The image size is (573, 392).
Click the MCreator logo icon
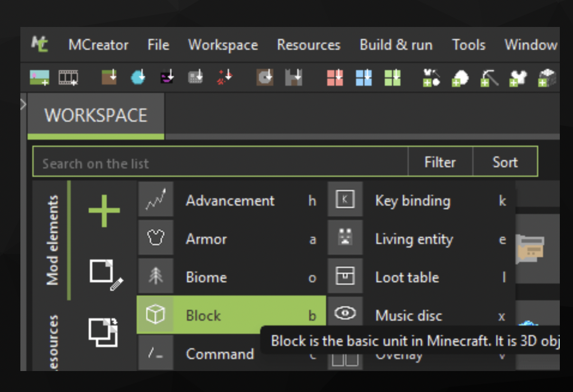click(x=40, y=44)
